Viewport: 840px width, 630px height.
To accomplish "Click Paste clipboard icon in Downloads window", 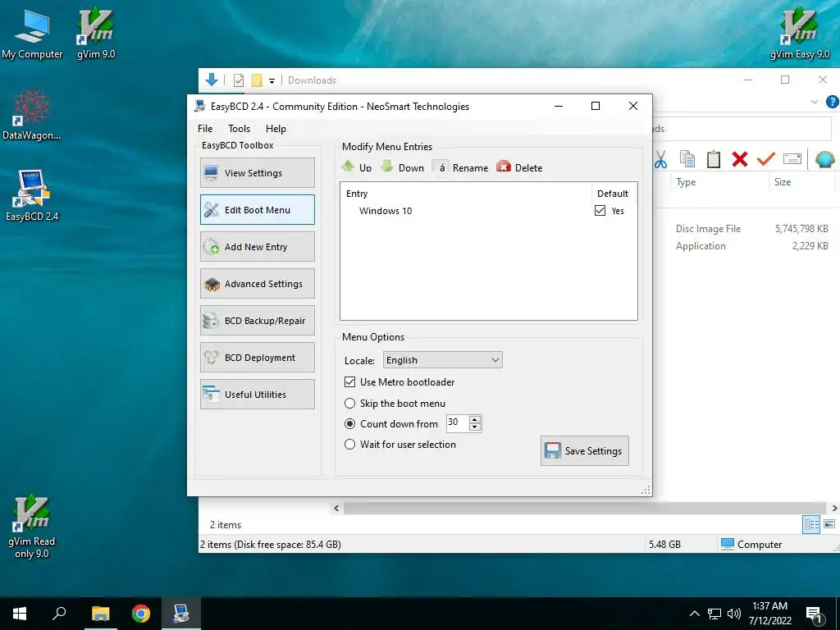I will pos(714,159).
